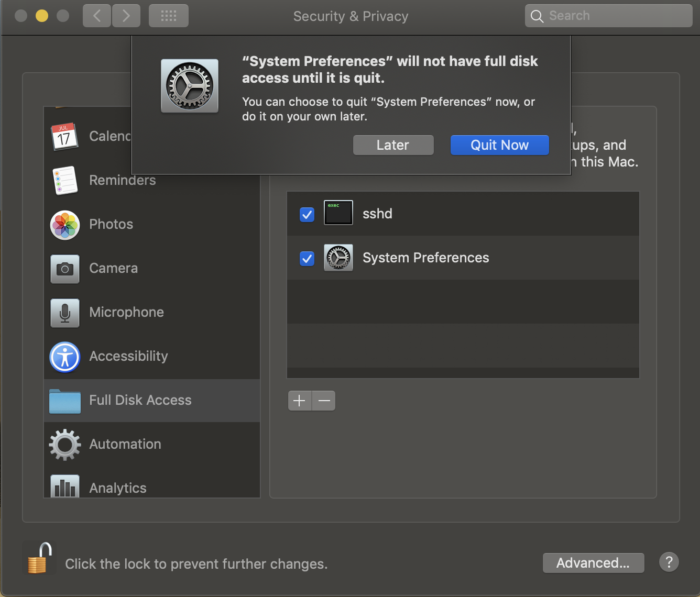This screenshot has width=700, height=597.
Task: Choose Later in the dialog
Action: [393, 145]
